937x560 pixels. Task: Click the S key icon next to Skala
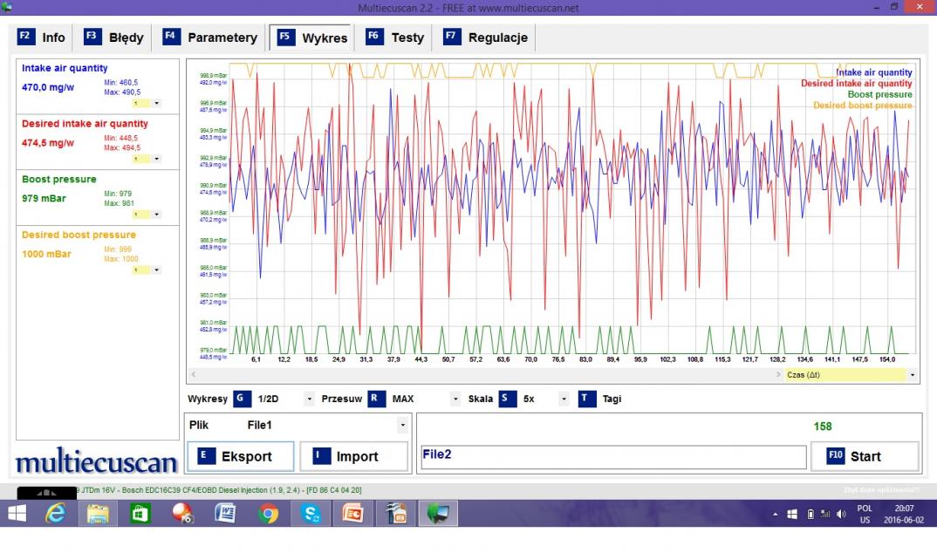click(507, 399)
